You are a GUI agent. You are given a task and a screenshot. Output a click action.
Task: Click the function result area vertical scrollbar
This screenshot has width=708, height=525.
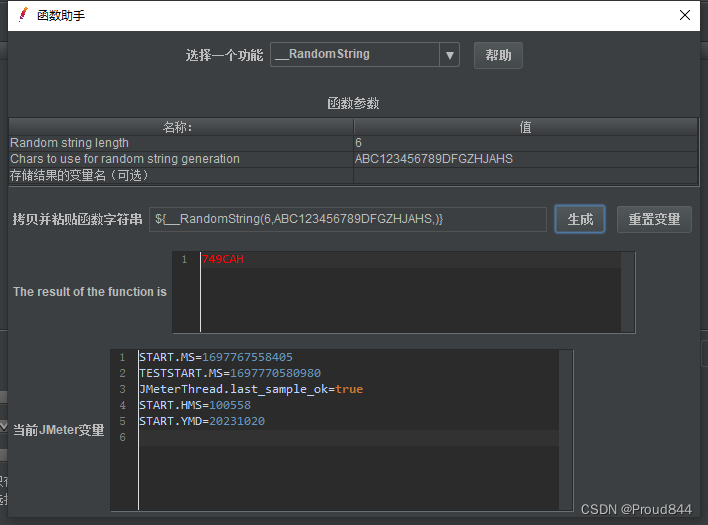pos(628,292)
